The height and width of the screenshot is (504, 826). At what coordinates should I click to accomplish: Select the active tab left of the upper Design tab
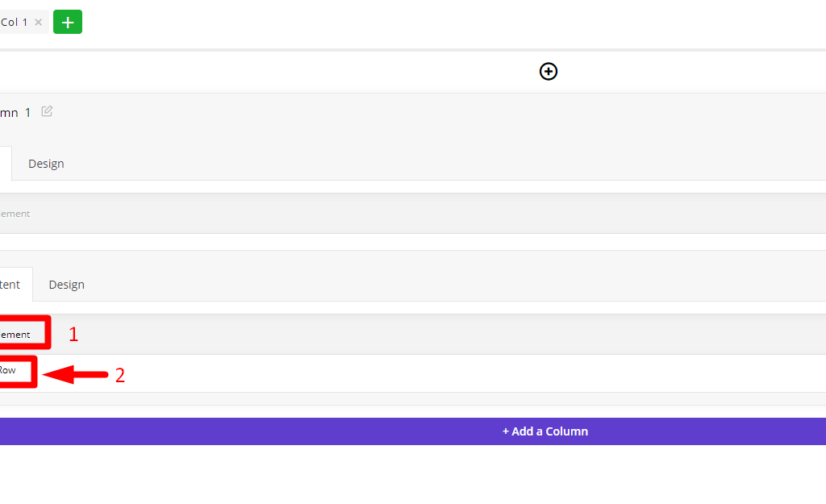(x=6, y=164)
